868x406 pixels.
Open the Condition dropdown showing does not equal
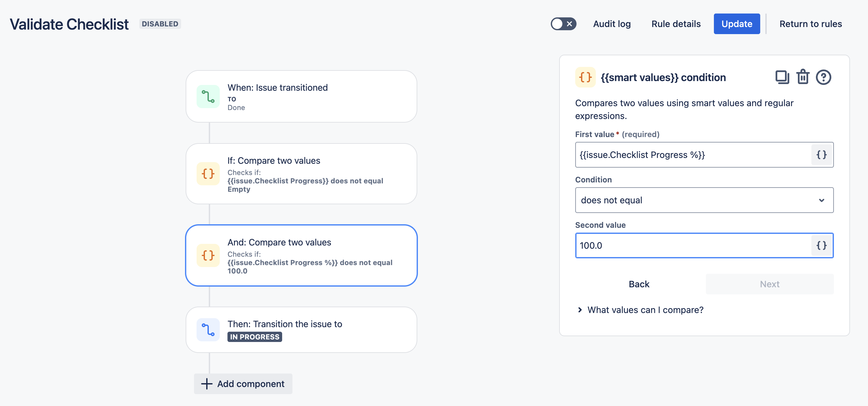pos(704,200)
